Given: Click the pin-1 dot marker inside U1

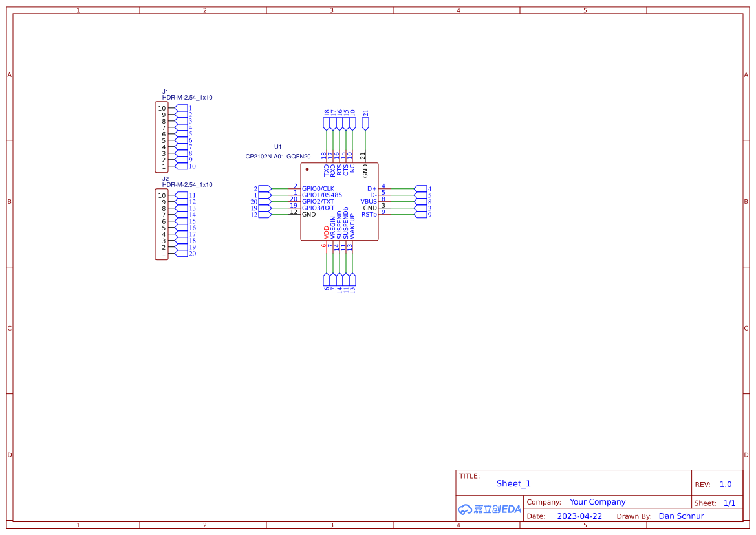Looking at the screenshot, I should [307, 169].
